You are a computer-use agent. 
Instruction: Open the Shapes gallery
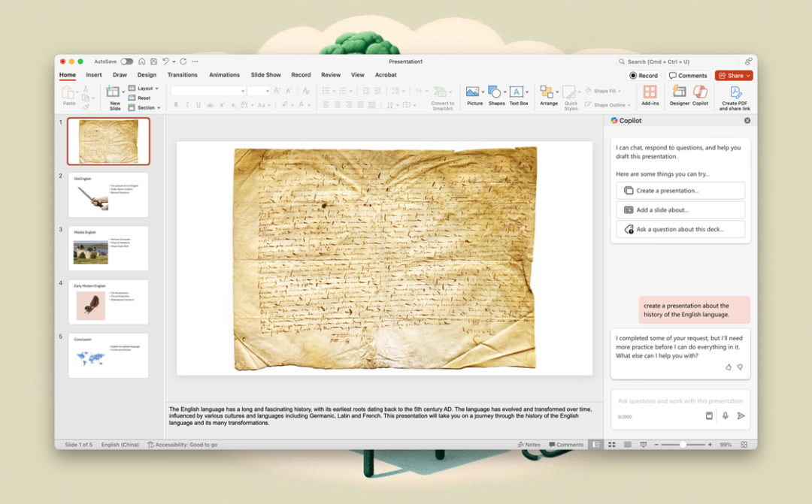494,92
